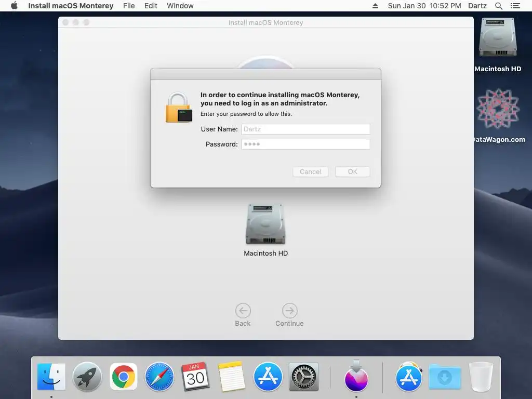Open the Trash in Dock
This screenshot has width=532, height=399.
pyautogui.click(x=481, y=377)
